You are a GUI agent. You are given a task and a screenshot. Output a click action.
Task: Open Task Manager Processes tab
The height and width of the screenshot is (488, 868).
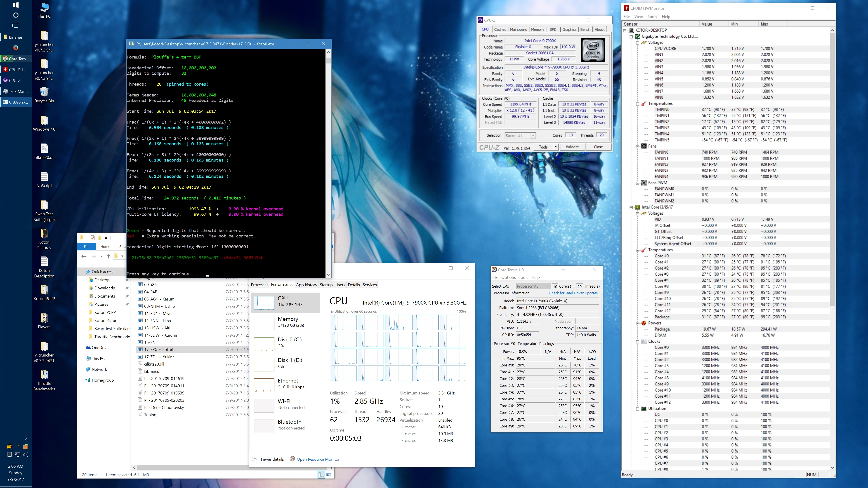tap(259, 285)
